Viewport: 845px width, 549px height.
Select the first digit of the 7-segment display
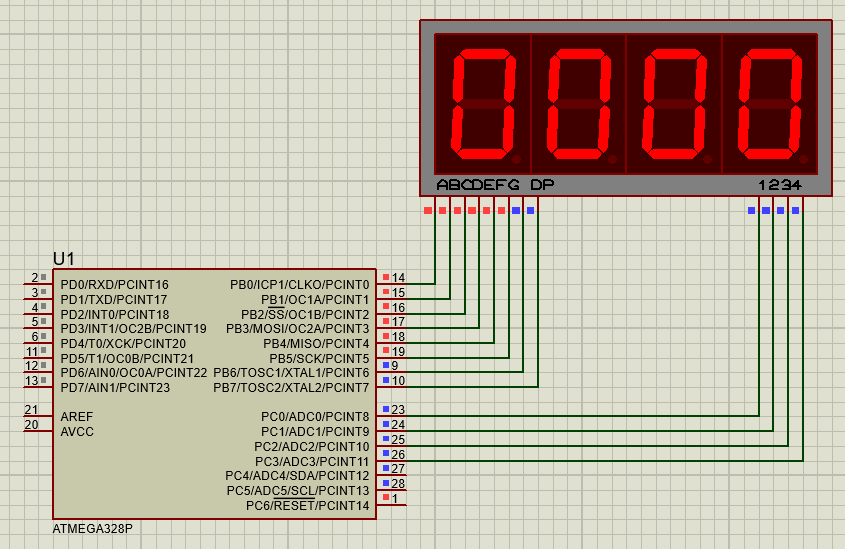click(x=484, y=104)
